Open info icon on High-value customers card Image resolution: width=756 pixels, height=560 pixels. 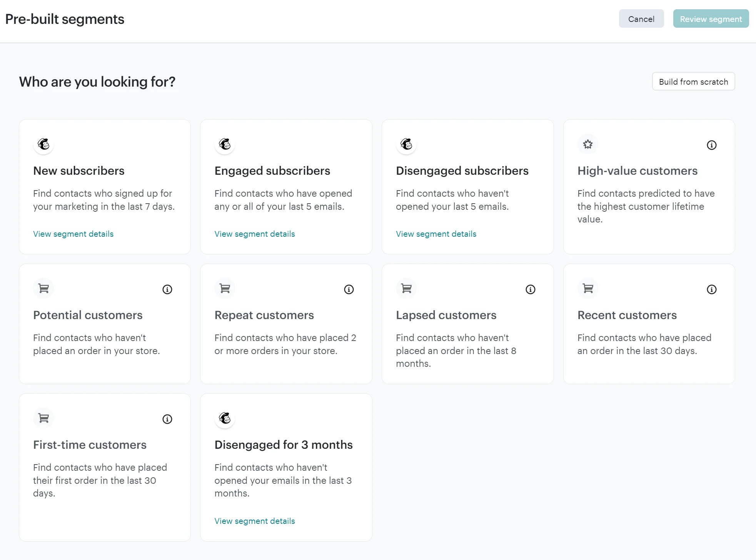pos(712,145)
